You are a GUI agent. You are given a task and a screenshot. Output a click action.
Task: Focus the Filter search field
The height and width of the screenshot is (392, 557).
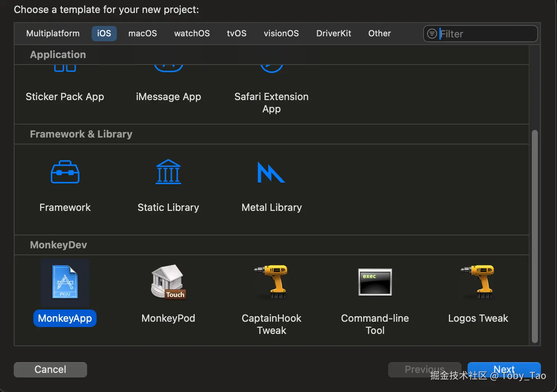[x=481, y=34]
